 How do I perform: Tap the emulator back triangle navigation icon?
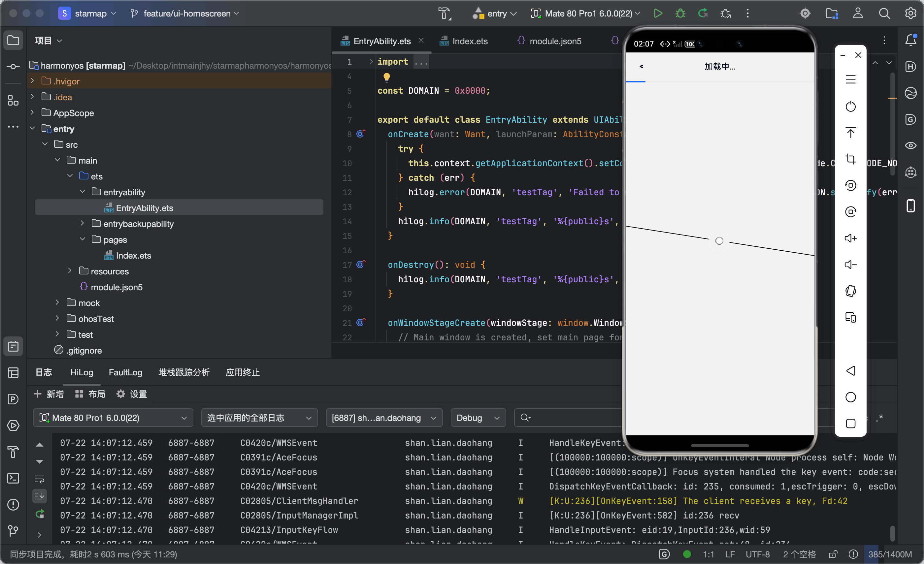coord(850,371)
